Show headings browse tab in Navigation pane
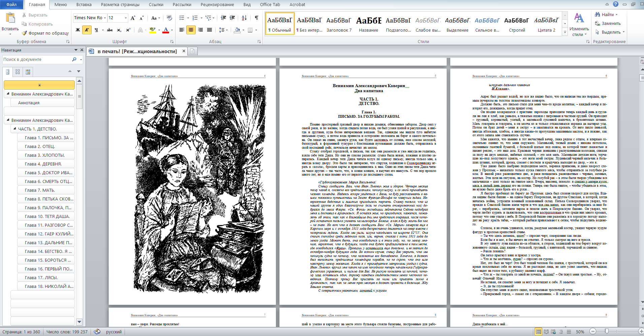The height and width of the screenshot is (336, 644). tap(8, 72)
